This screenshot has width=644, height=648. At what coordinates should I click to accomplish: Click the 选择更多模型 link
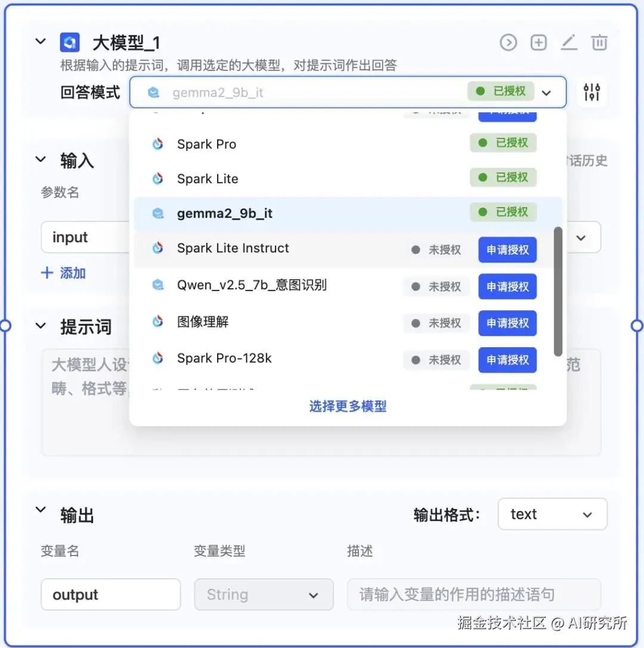348,406
